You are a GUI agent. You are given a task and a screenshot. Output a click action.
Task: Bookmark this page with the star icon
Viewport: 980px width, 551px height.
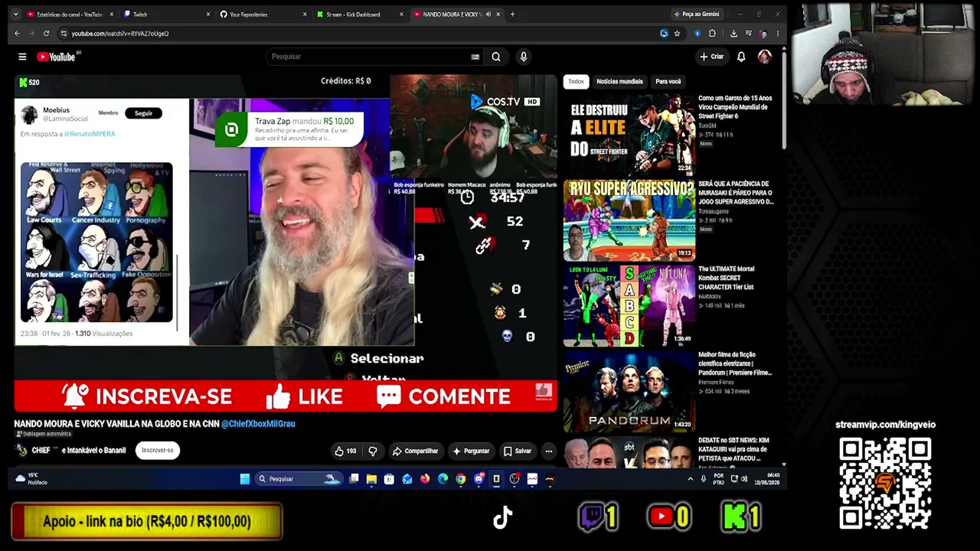click(x=677, y=34)
